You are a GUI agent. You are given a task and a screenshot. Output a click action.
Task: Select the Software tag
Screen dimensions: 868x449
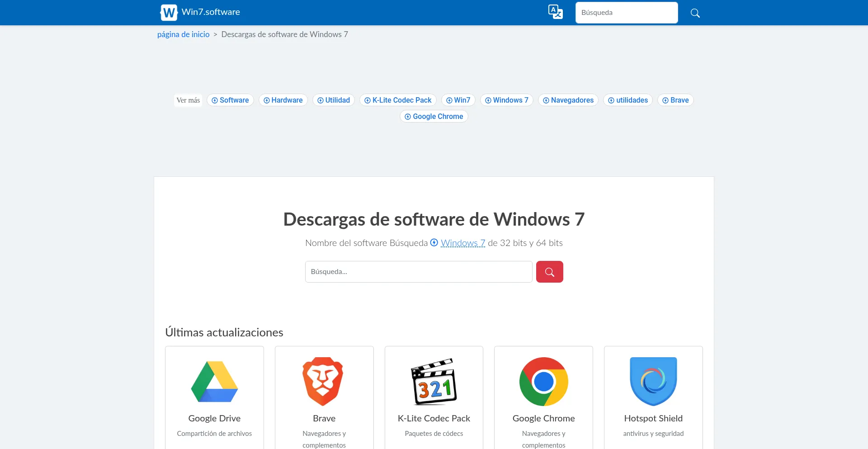pos(230,100)
